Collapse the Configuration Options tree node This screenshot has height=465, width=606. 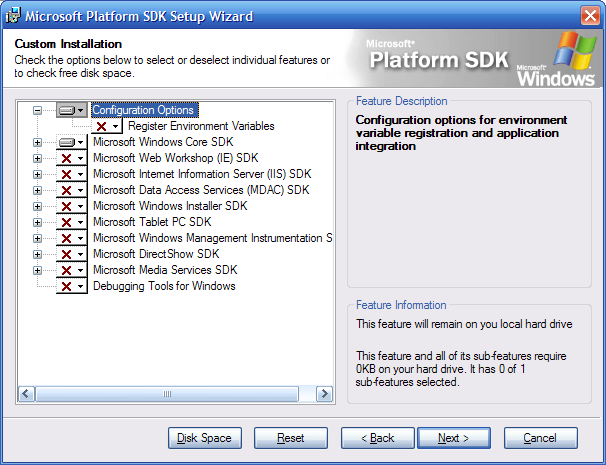pyautogui.click(x=38, y=110)
